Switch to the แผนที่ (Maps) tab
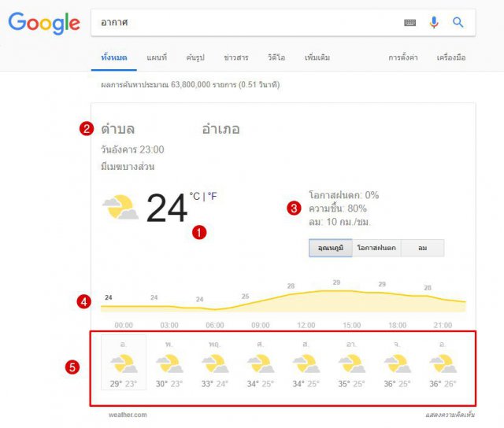 tap(157, 58)
